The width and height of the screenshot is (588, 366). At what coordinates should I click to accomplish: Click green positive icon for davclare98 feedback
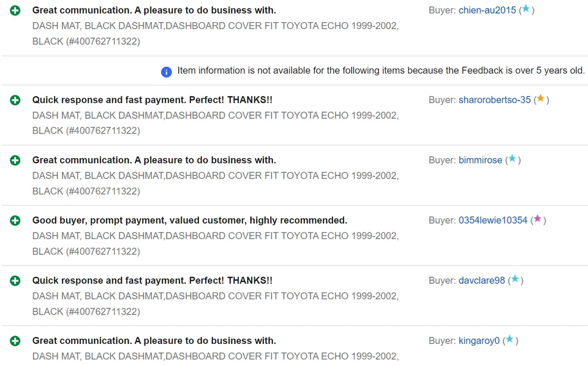15,281
